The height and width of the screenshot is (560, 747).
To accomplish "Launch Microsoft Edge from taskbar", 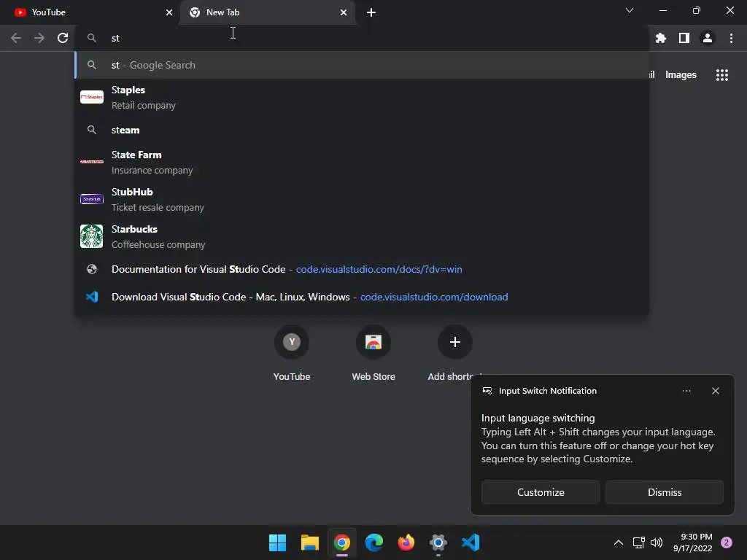I will pos(374,542).
